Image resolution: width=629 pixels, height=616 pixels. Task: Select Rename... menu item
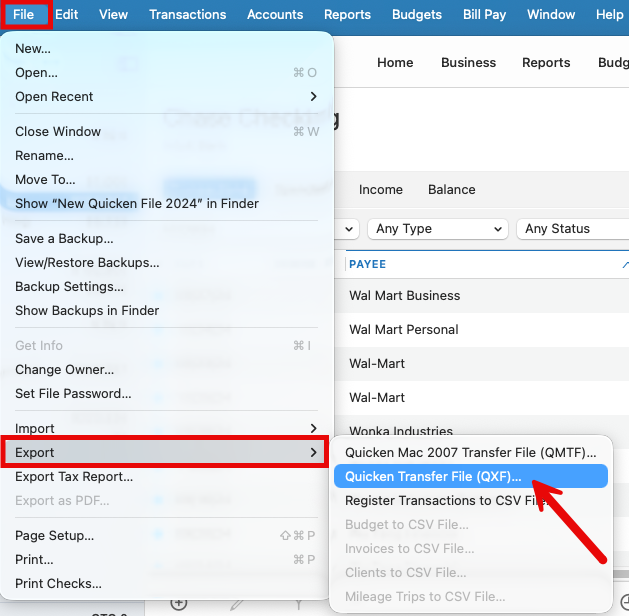coord(166,156)
